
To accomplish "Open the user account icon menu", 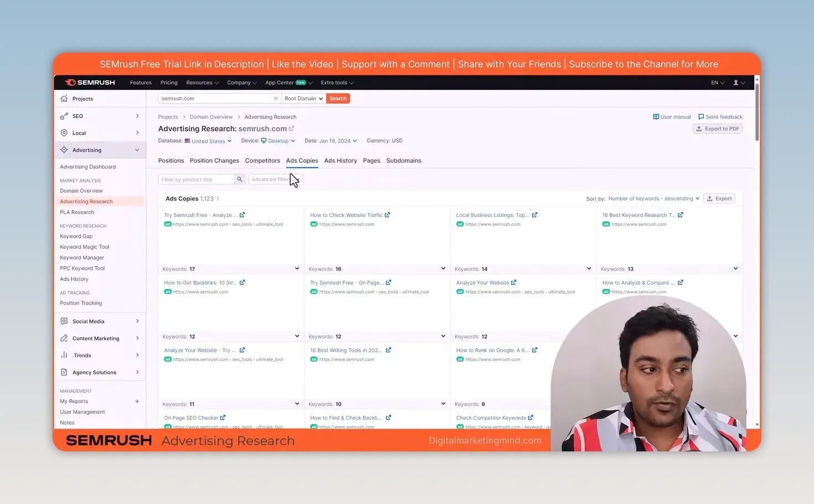I will (x=739, y=83).
